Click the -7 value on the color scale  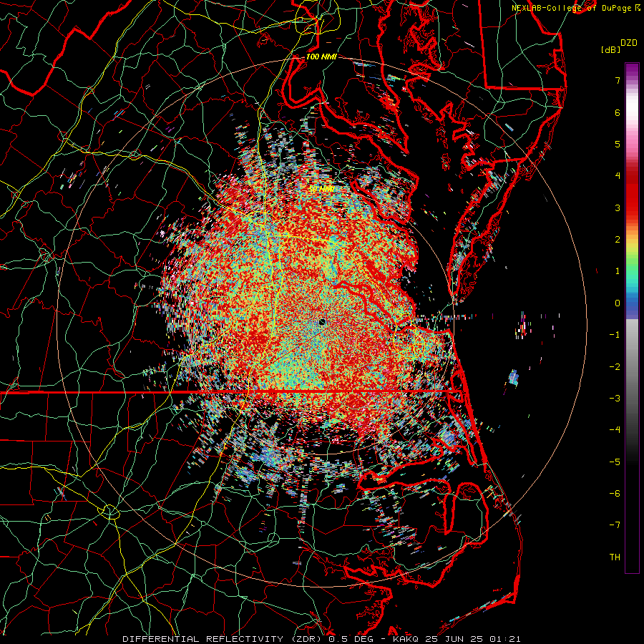(x=615, y=525)
